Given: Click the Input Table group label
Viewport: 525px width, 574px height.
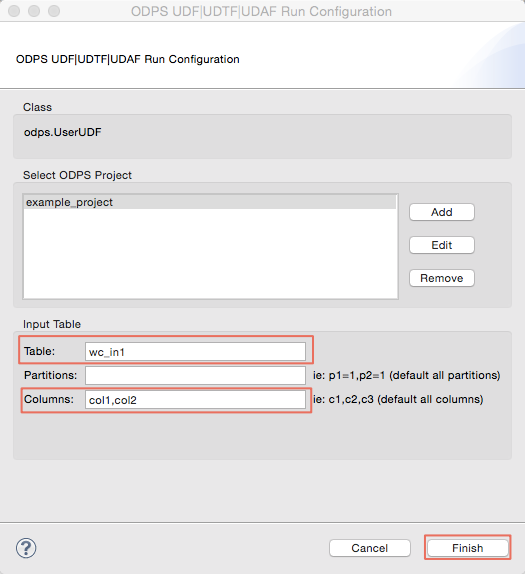Looking at the screenshot, I should click(52, 324).
